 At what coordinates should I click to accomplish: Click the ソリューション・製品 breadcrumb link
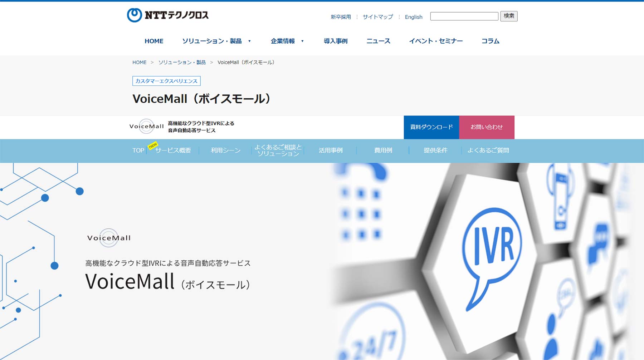pos(182,62)
